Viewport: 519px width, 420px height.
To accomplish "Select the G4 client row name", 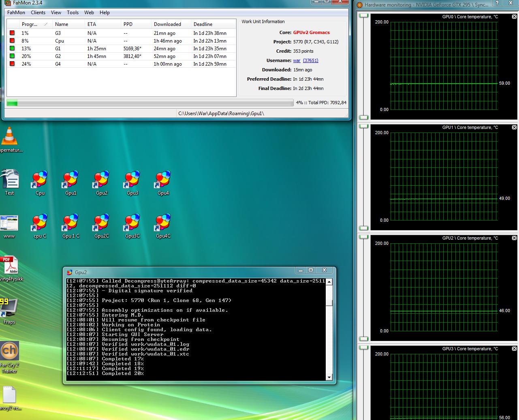I will coord(58,64).
